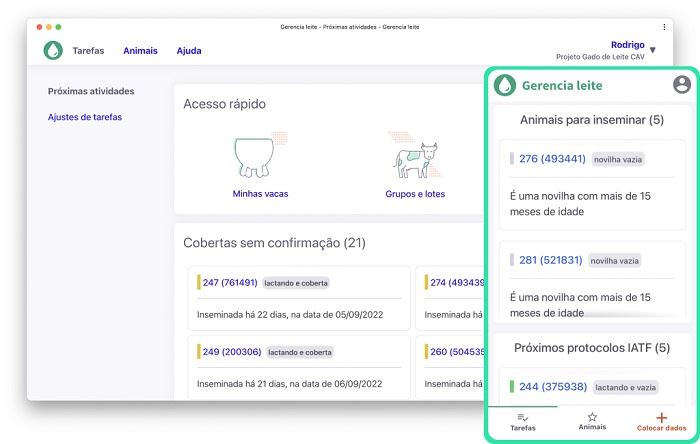Tap the Animais star icon in bottom bar
Screen dimensions: 700x444
tap(592, 416)
